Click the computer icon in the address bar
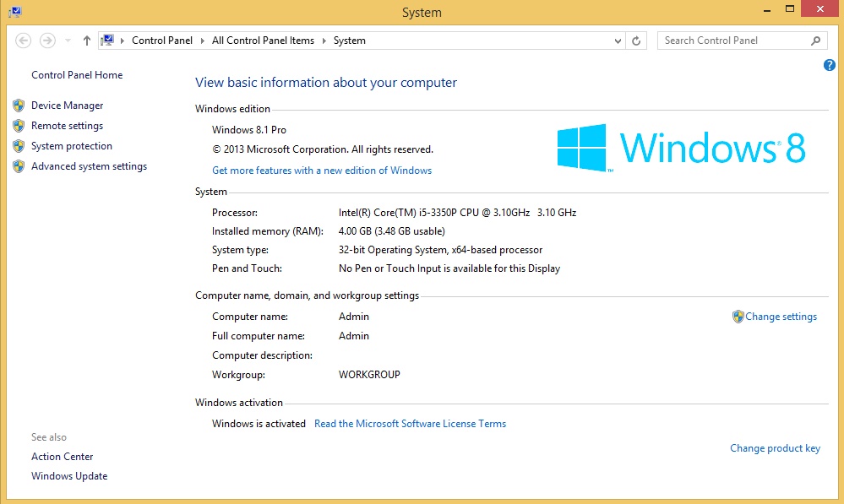844x504 pixels. [107, 41]
